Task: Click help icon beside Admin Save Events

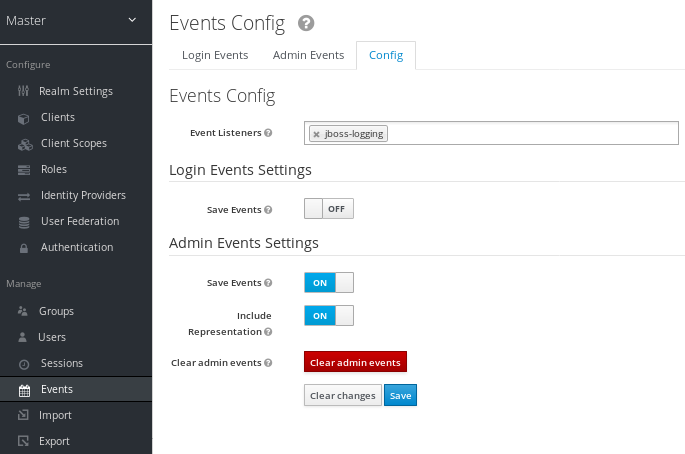Action: tap(268, 283)
